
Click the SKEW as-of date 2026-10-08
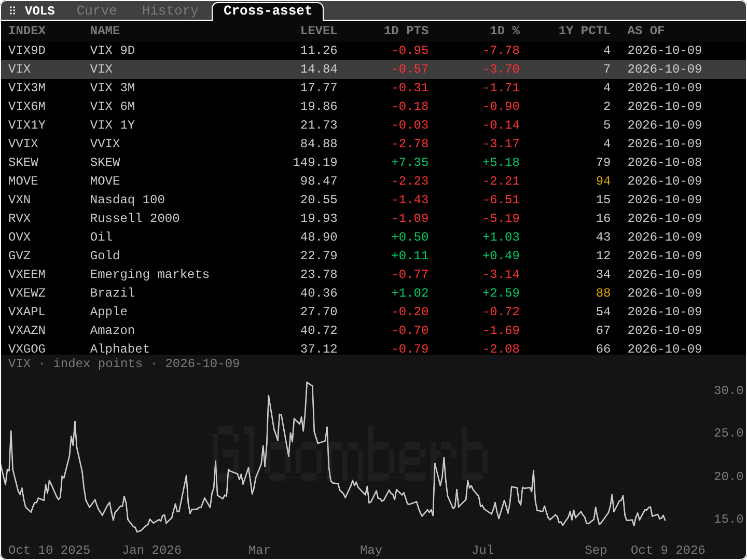tap(665, 162)
